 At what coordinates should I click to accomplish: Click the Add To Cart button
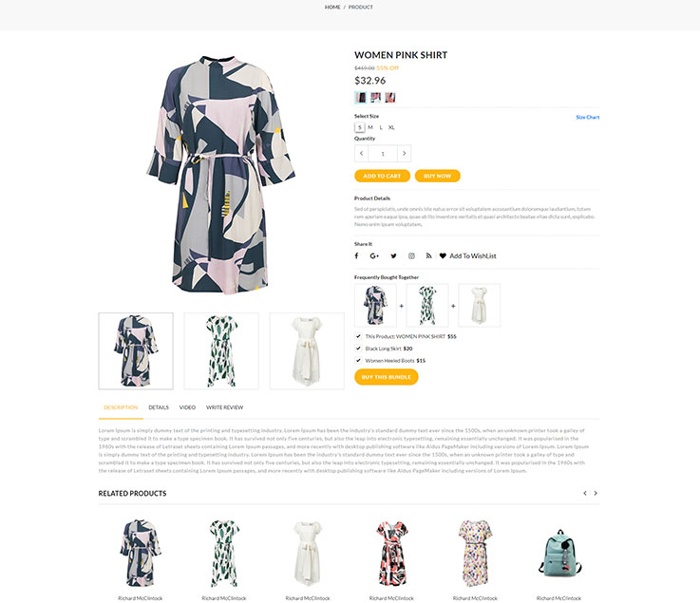tap(382, 176)
